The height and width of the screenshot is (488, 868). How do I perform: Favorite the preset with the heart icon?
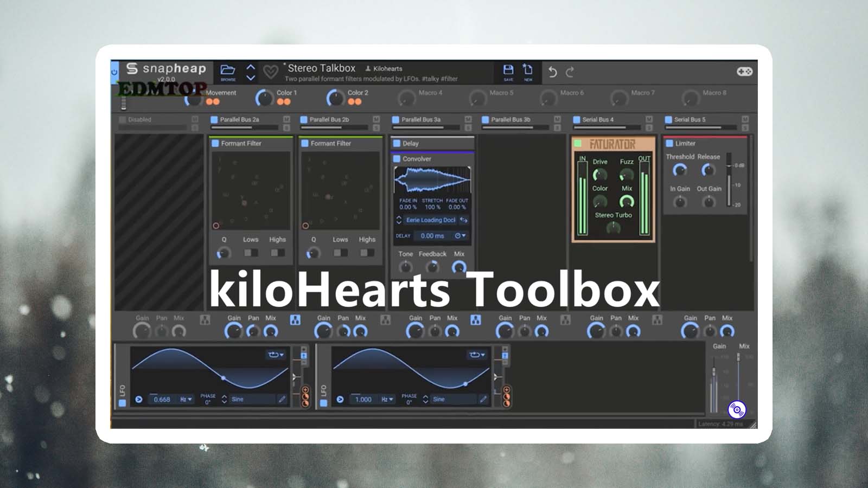coord(270,72)
